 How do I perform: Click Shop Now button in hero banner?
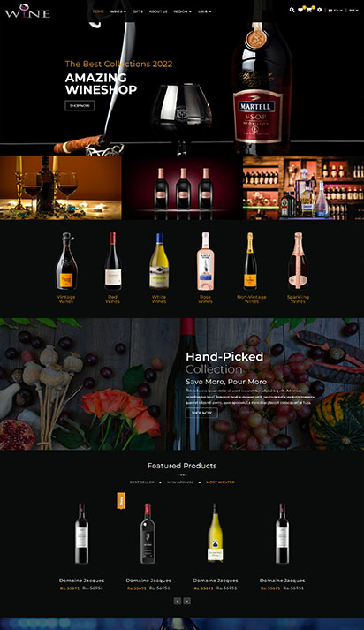pyautogui.click(x=80, y=106)
